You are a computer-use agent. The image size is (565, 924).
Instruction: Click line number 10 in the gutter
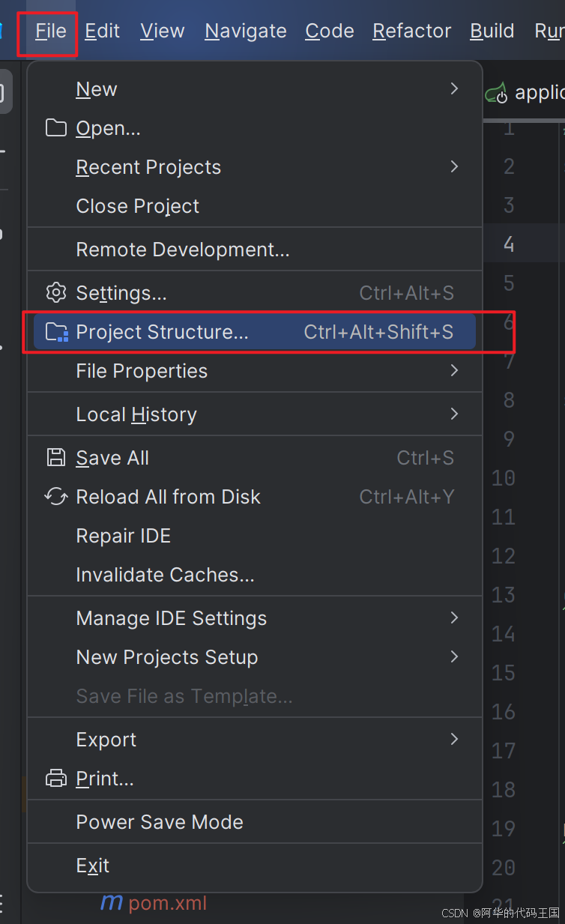[503, 478]
